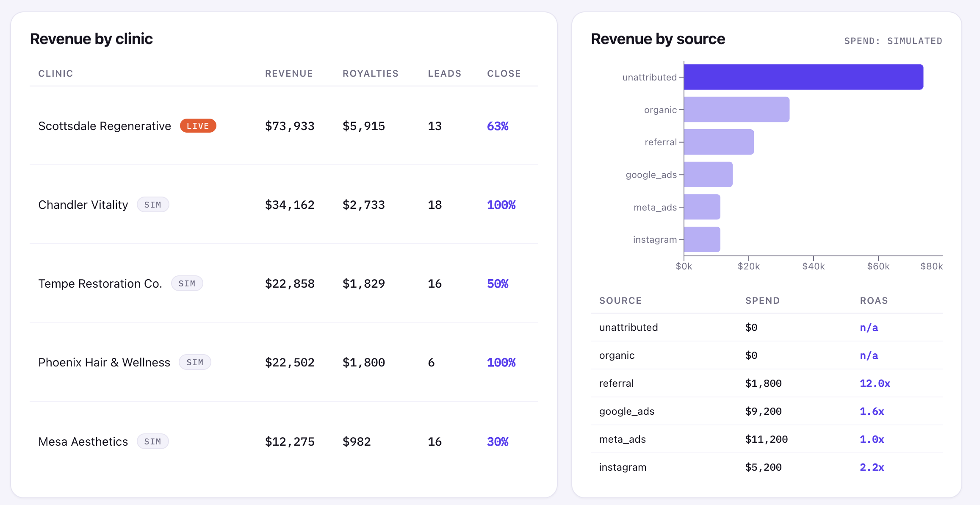Click the 12.0x ROAS value
Viewport: 980px width, 505px height.
tap(875, 383)
